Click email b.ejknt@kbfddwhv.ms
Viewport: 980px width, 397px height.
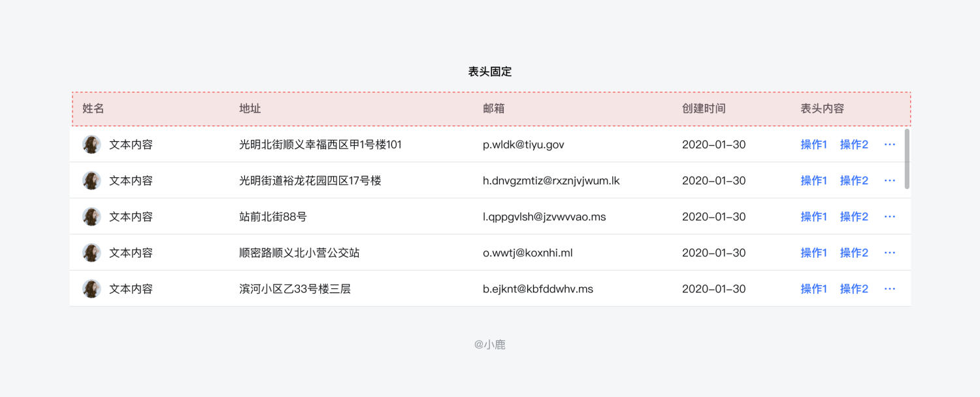(538, 288)
